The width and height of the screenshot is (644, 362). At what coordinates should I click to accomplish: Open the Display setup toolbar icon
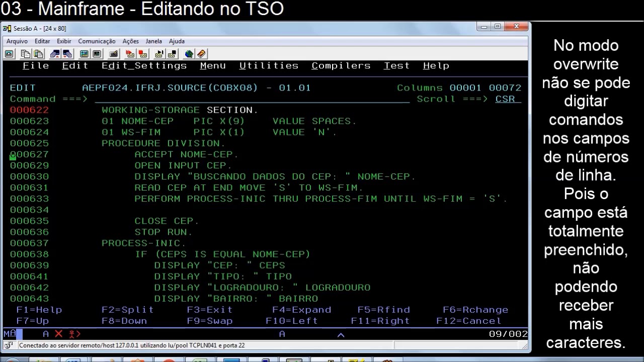point(84,54)
